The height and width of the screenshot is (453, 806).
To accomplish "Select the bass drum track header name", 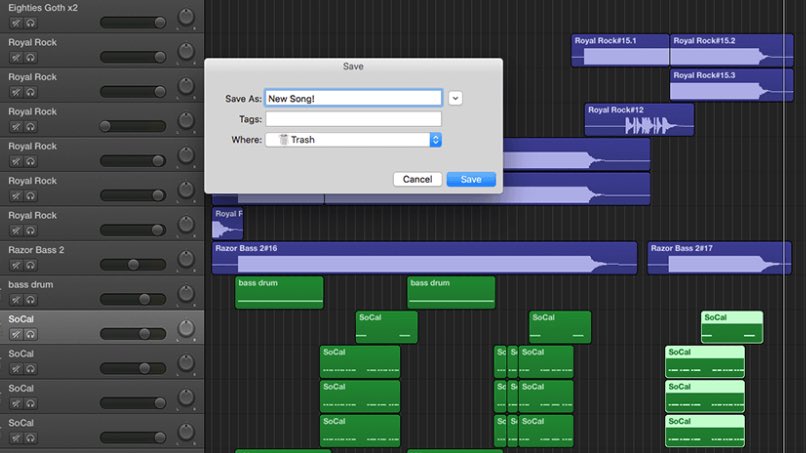I will coord(30,284).
